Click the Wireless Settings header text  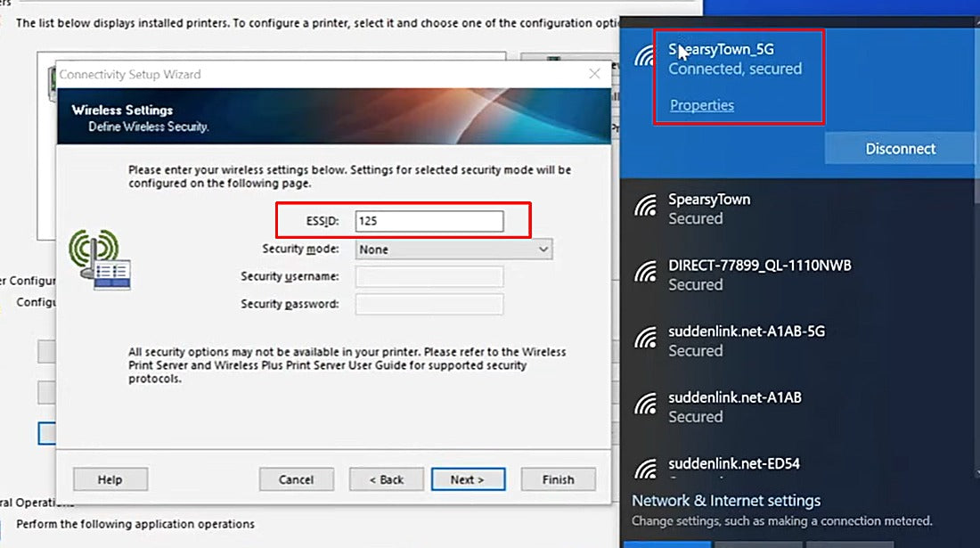tap(122, 110)
